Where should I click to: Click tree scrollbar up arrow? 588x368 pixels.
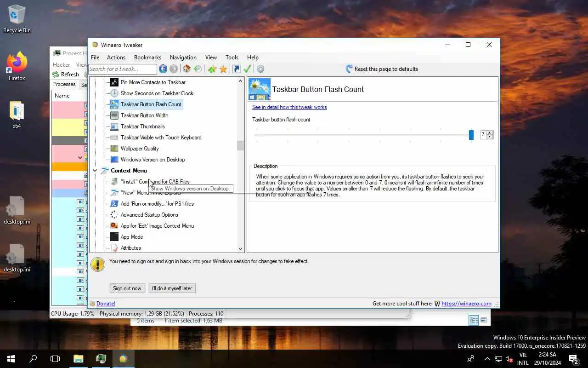pyautogui.click(x=240, y=81)
